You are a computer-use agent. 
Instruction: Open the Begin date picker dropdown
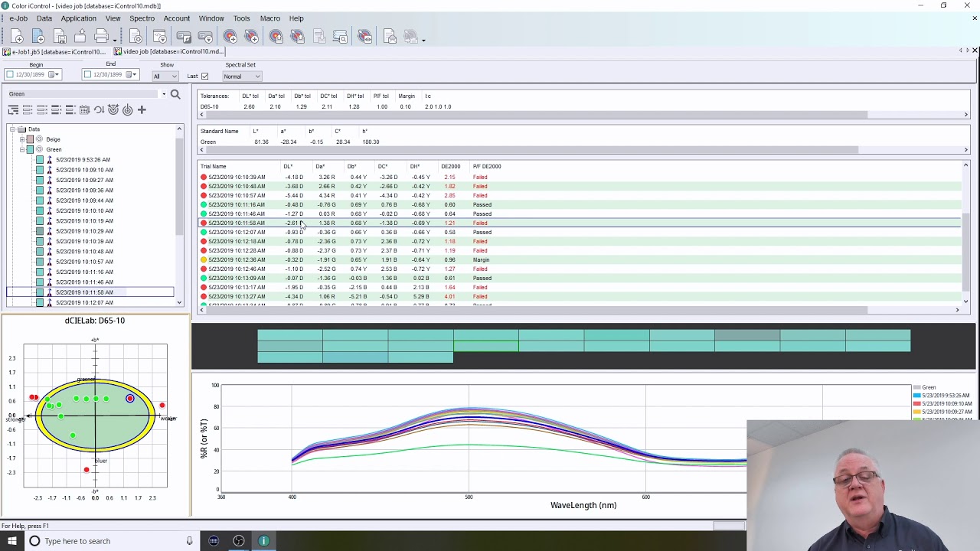coord(54,74)
